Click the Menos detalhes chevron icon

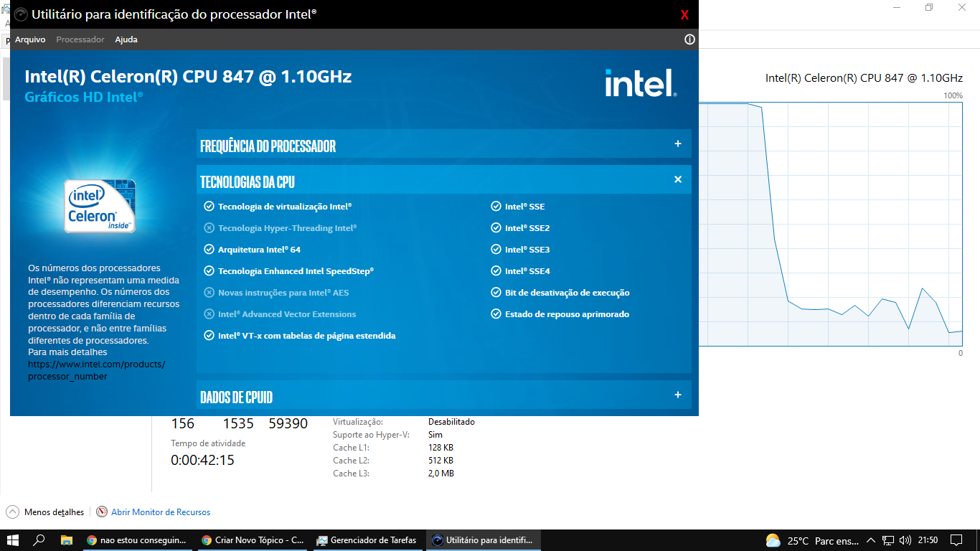pyautogui.click(x=13, y=512)
